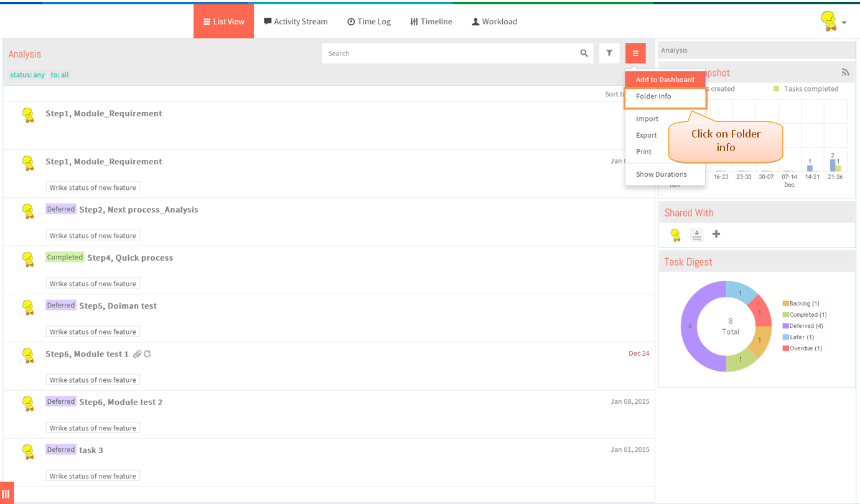The image size is (860, 504).
Task: Click folder tag under Step4 task
Action: pyautogui.click(x=93, y=284)
